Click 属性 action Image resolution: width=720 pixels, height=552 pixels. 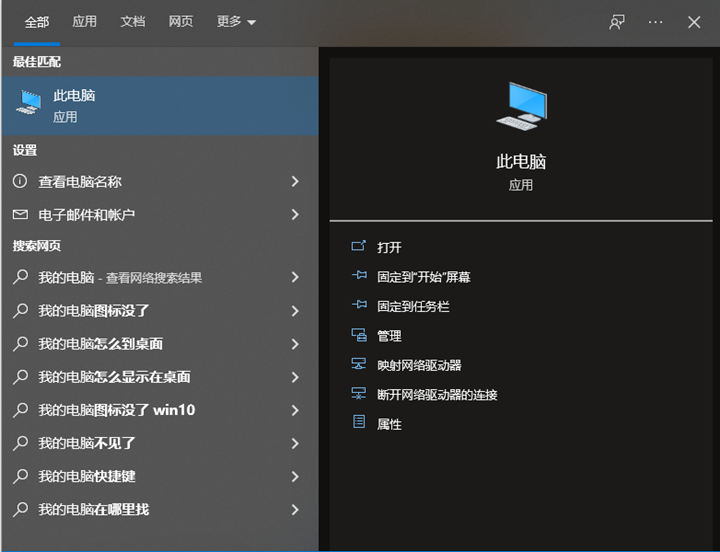pyautogui.click(x=389, y=424)
